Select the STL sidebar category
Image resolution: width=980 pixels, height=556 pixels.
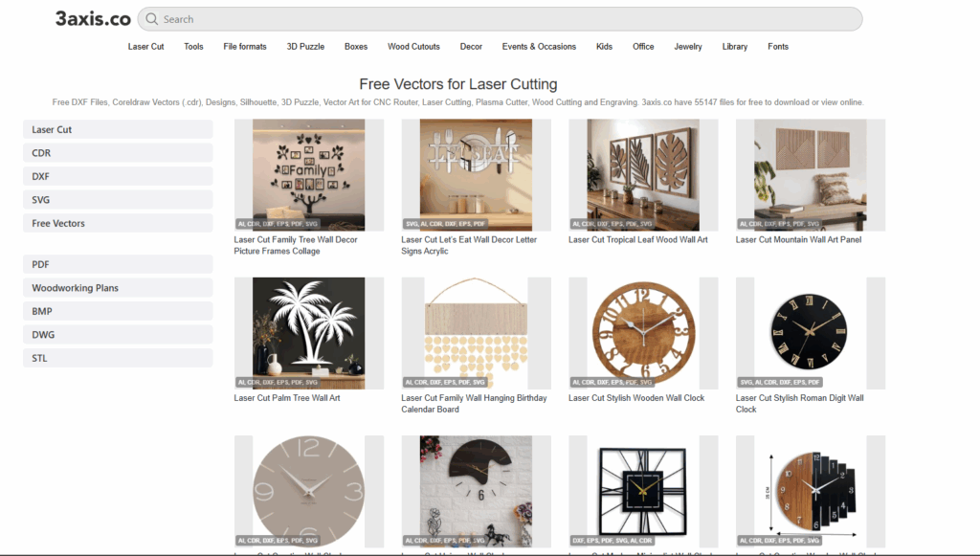(x=118, y=358)
